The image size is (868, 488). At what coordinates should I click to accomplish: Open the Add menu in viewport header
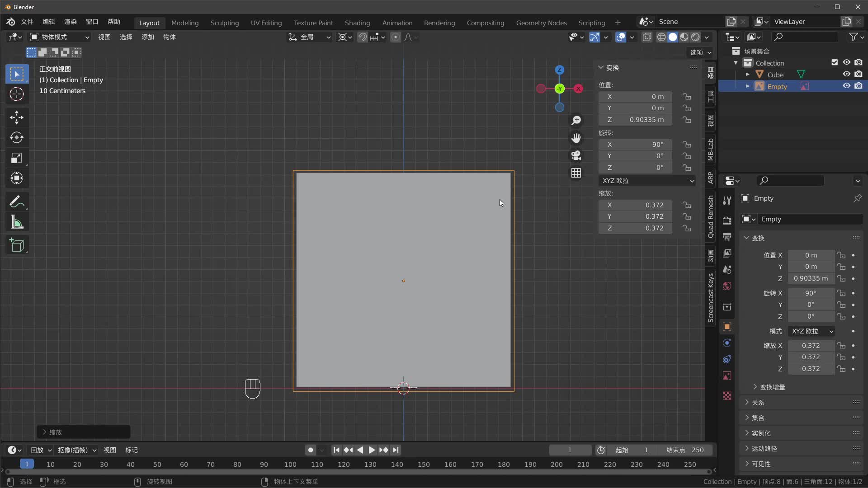[147, 37]
